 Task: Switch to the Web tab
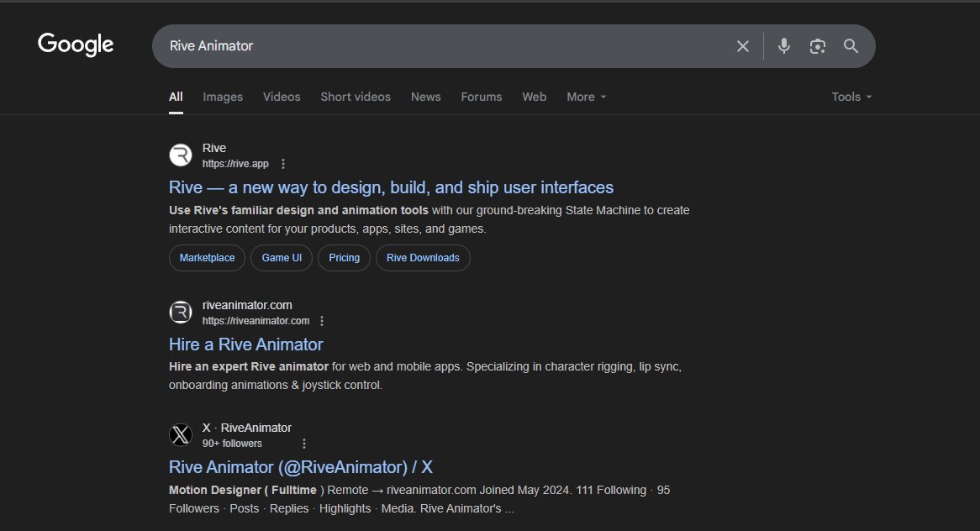(535, 97)
